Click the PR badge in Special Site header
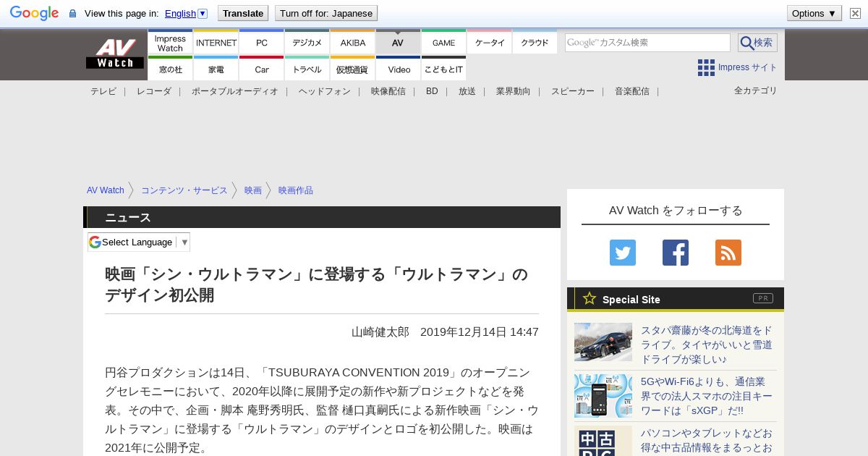868x456 pixels. [762, 298]
